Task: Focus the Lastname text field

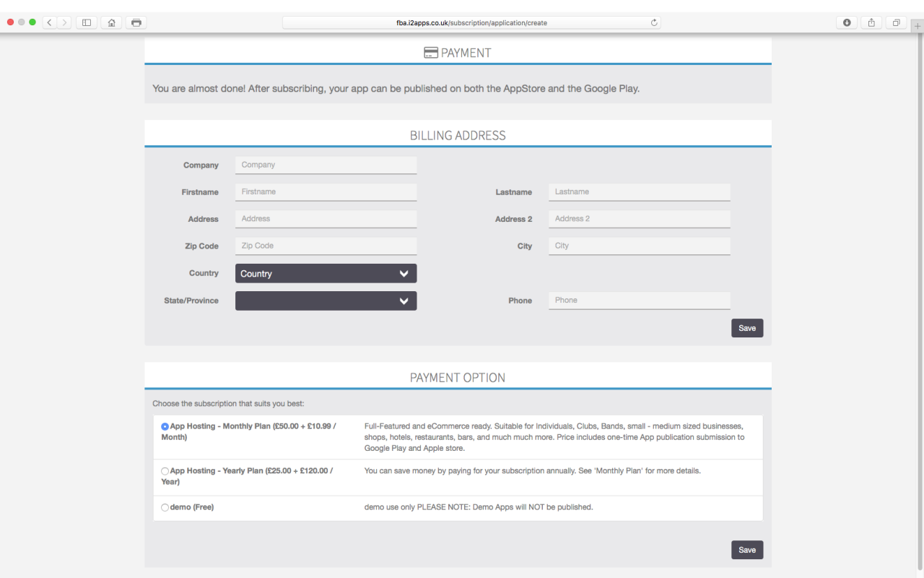Action: point(639,192)
